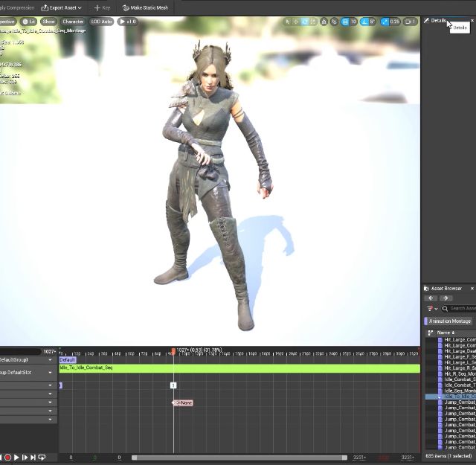Open the LOD Auto dropdown
The height and width of the screenshot is (465, 476).
[x=100, y=22]
